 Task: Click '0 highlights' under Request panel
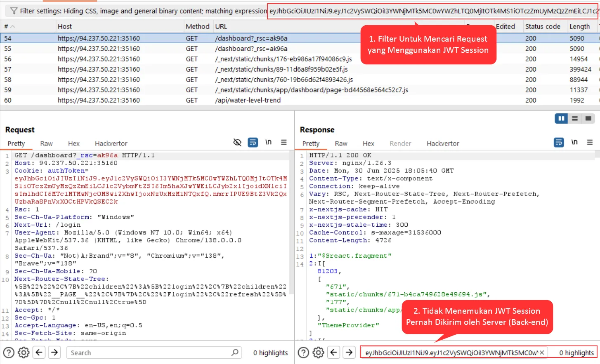(270, 353)
